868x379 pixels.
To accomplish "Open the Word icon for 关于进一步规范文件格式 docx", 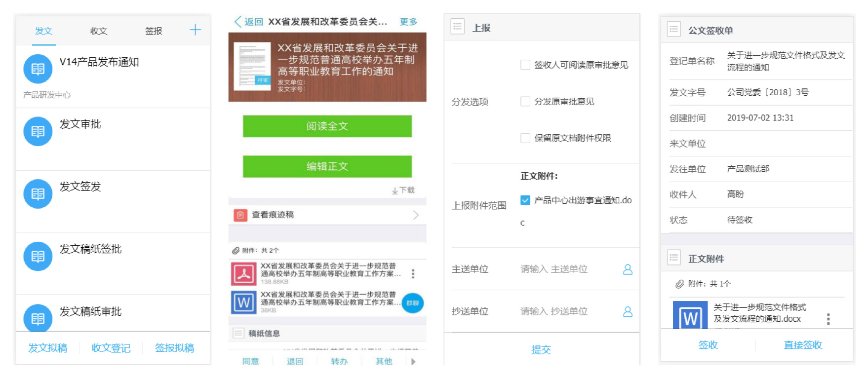I will coord(690,316).
